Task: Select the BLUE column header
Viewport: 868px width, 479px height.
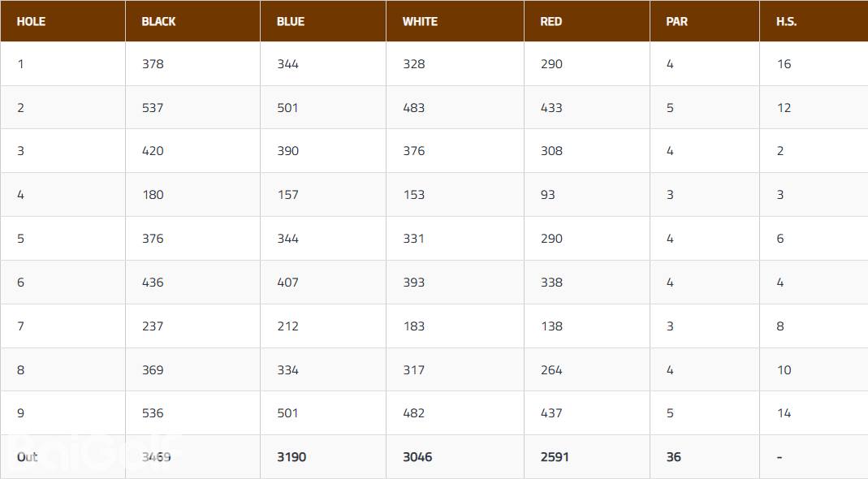Action: pyautogui.click(x=291, y=21)
